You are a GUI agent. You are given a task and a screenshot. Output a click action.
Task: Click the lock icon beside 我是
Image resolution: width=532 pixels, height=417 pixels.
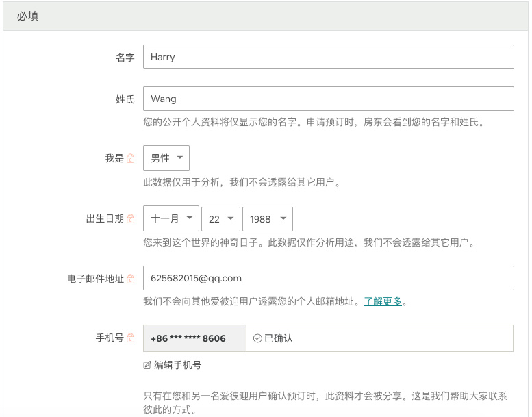(x=131, y=159)
